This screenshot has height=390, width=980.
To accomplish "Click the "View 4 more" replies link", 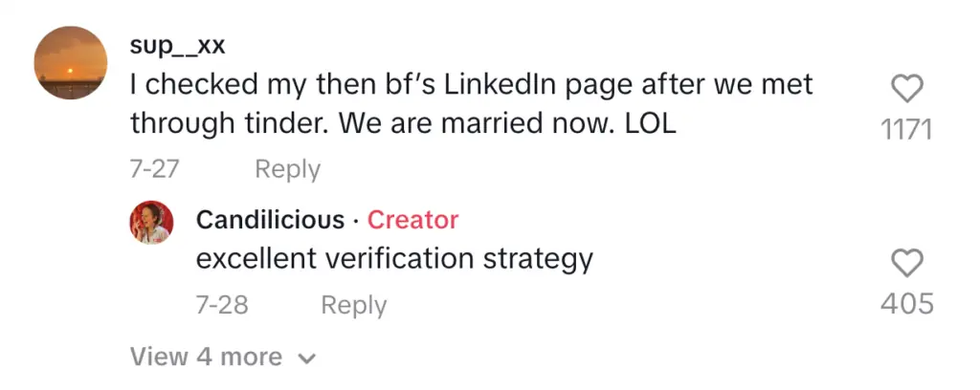I will [x=206, y=357].
